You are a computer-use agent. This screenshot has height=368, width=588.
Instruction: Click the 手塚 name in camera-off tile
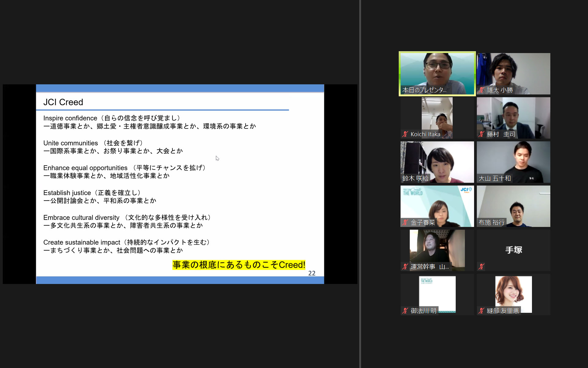[x=514, y=250]
